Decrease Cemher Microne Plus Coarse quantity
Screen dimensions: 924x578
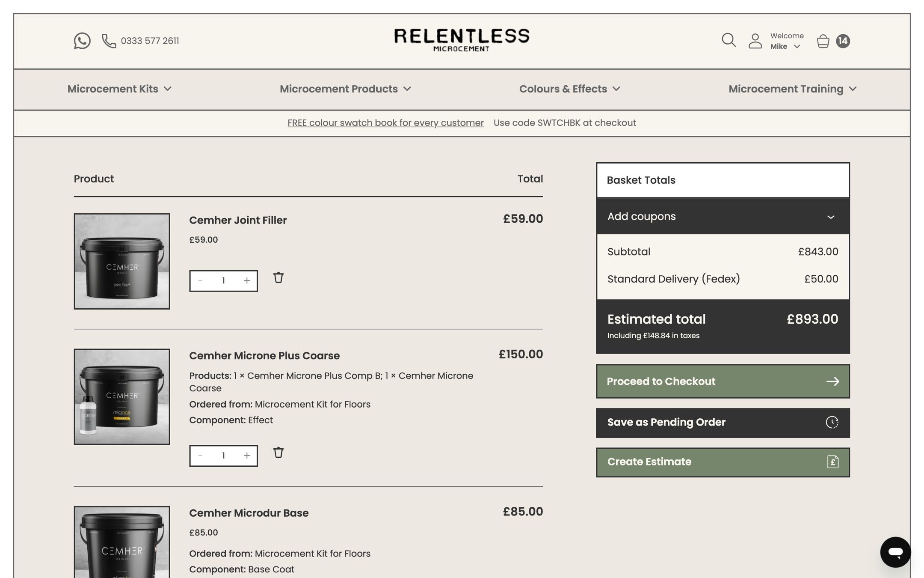[200, 456]
